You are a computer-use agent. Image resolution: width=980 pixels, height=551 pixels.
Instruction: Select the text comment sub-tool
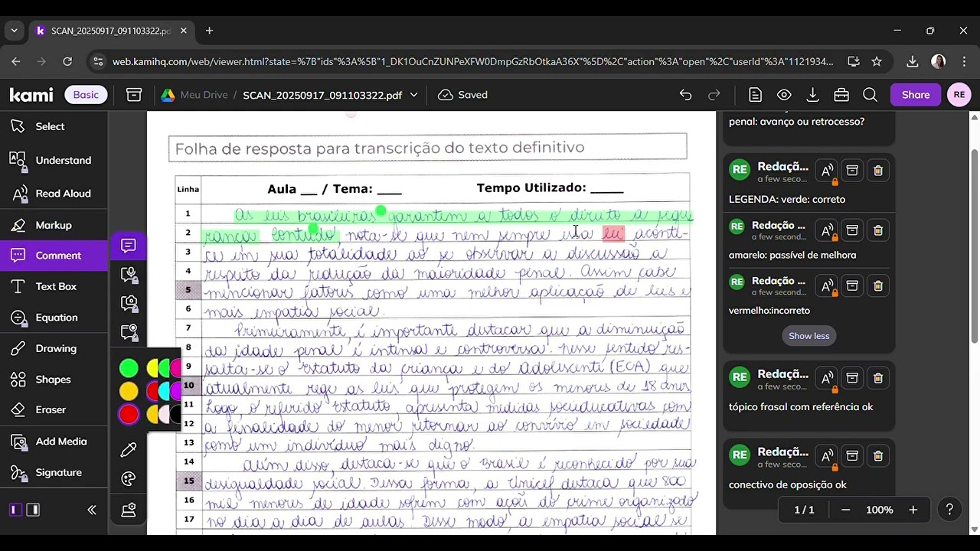point(129,246)
